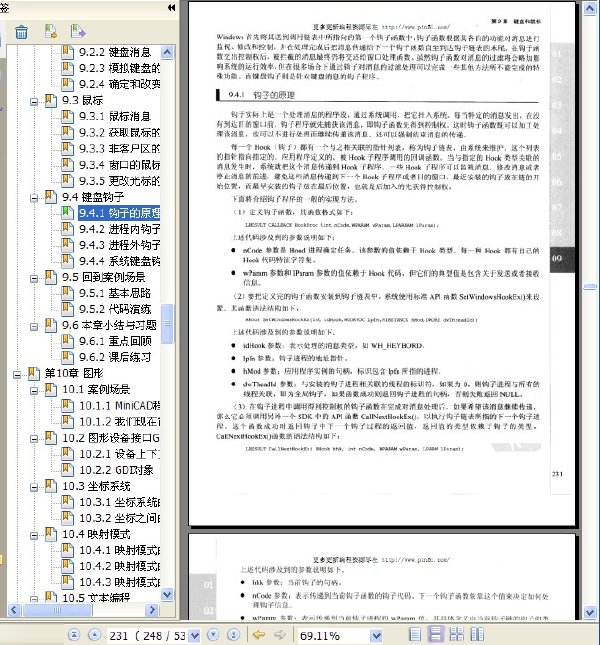Click the new bookmark icon beside the trash

[x=51, y=32]
